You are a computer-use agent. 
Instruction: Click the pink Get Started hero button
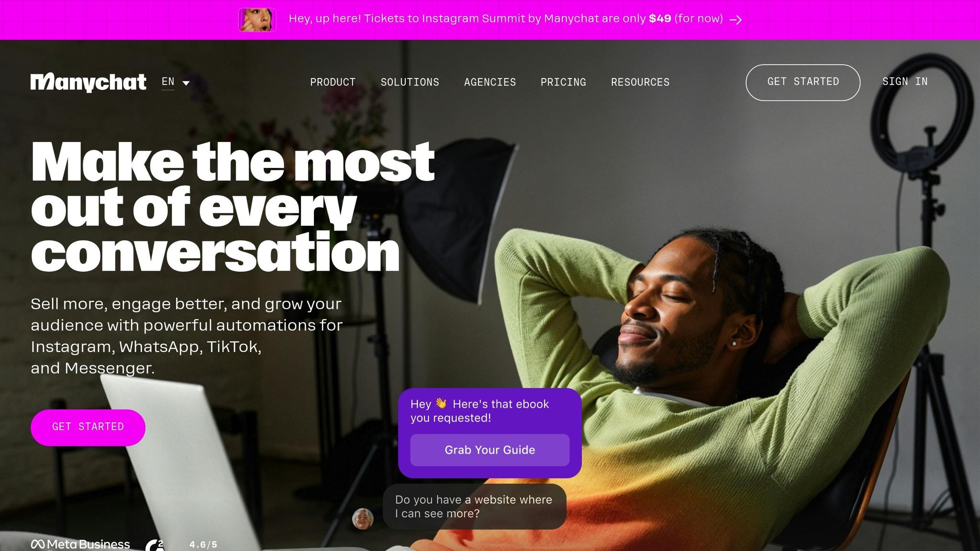(x=88, y=427)
